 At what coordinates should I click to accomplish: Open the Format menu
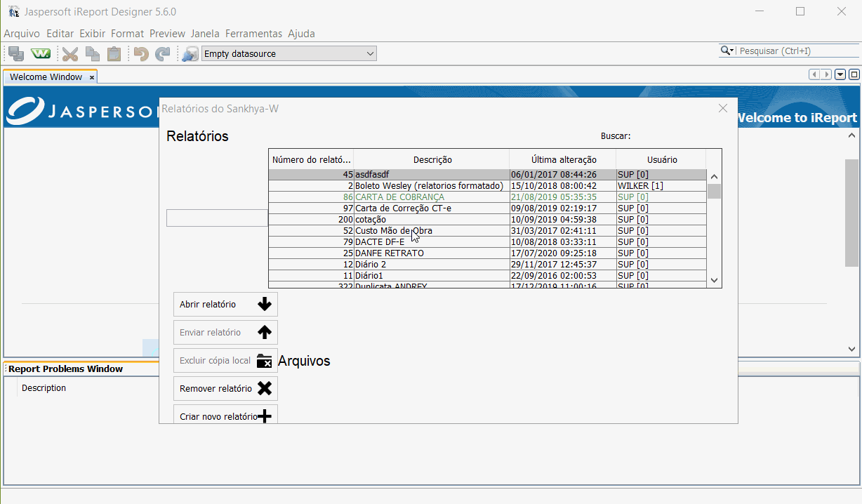(127, 34)
